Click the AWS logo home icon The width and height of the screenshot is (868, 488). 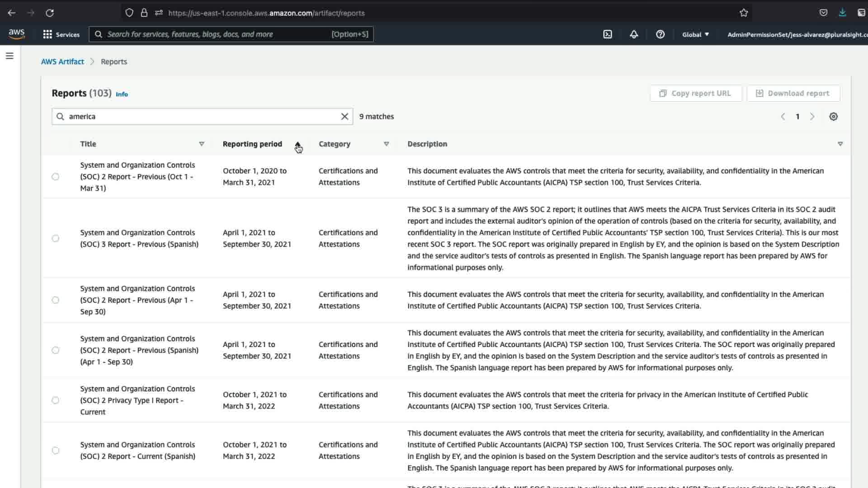pos(17,34)
